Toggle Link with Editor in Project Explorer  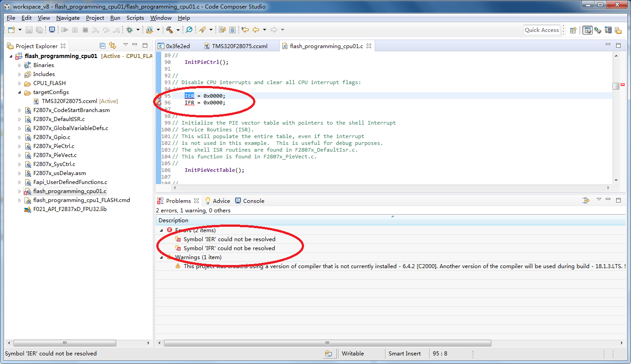(x=113, y=45)
